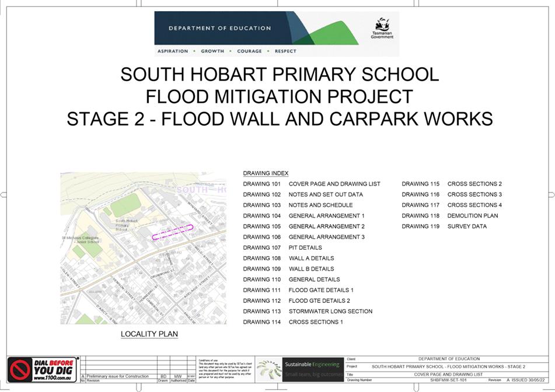Select the 'DRAWING 101' index label
Screen dimensions: 555x392
pyautogui.click(x=261, y=184)
